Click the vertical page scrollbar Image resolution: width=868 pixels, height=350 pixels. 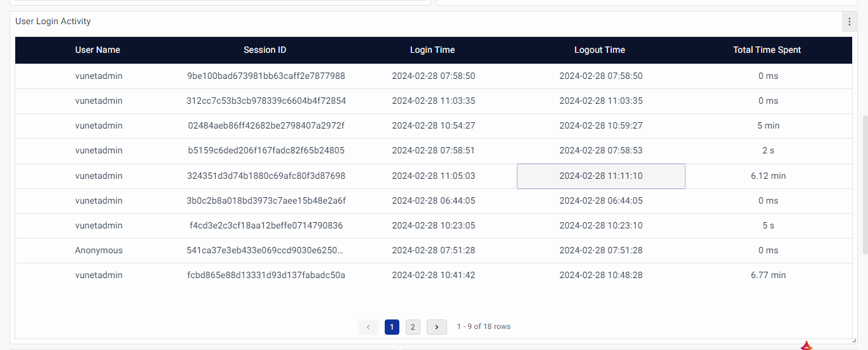(x=864, y=185)
